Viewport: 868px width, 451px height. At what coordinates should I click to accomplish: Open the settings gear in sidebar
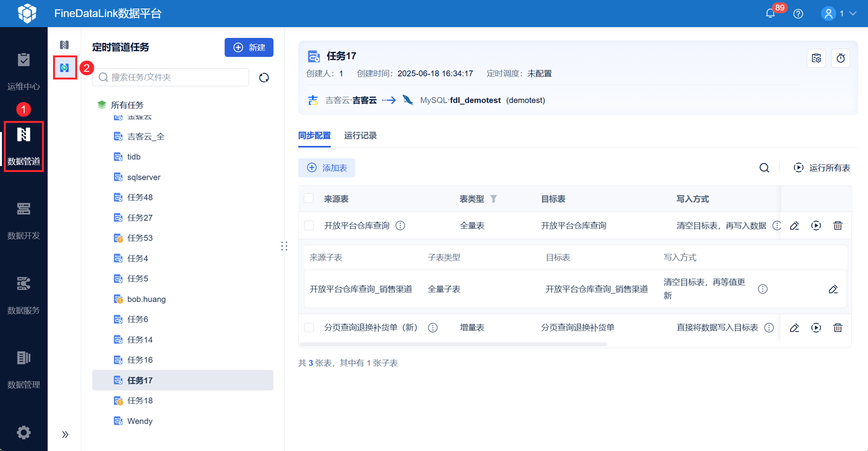coord(24,432)
